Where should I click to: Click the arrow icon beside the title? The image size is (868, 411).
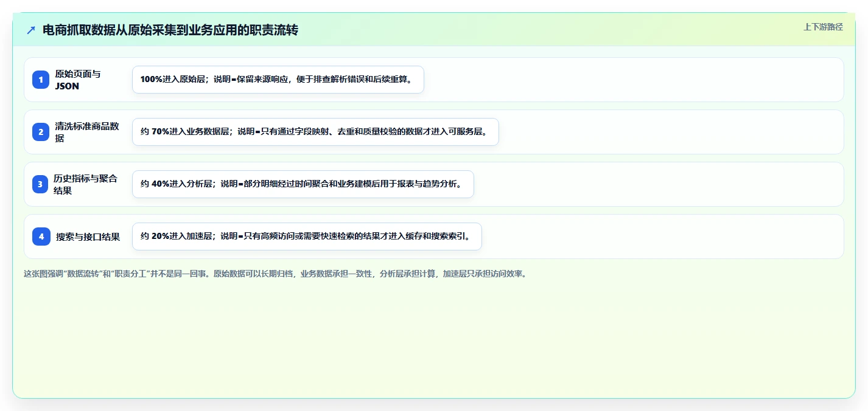pos(31,30)
